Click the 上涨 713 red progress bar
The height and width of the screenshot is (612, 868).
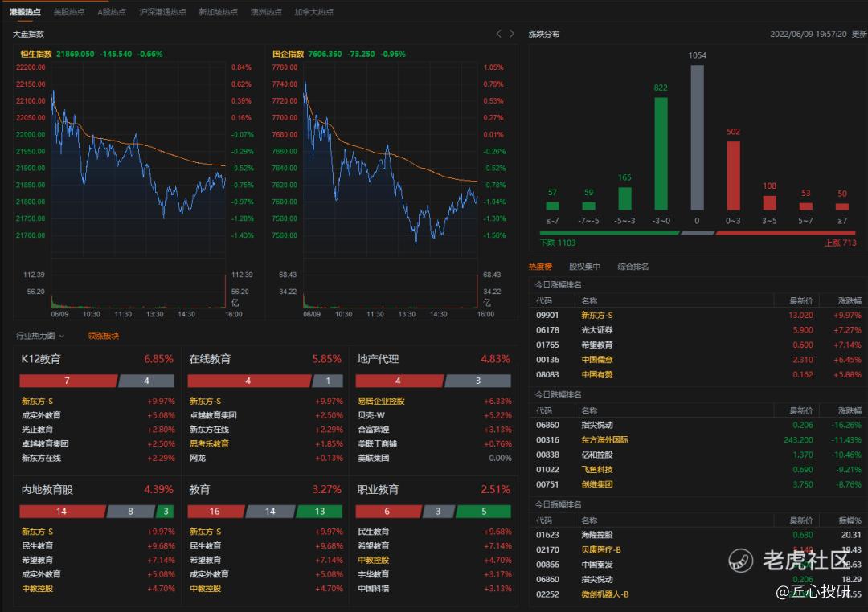(785, 233)
